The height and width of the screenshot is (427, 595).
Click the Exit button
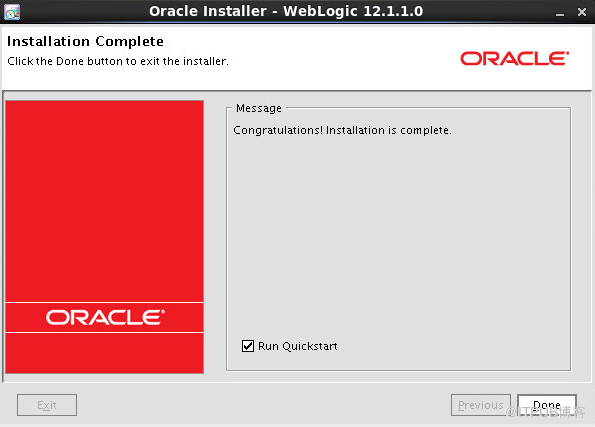[x=47, y=405]
